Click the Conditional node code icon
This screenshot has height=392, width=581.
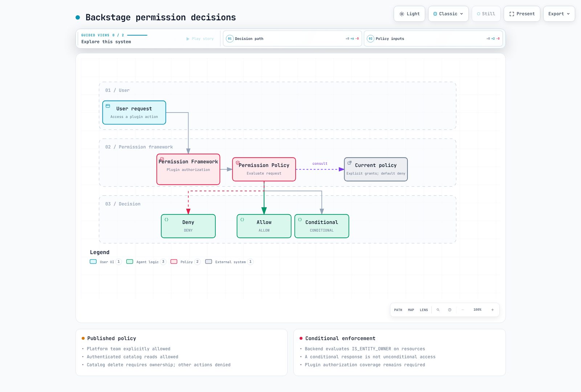tap(300, 220)
